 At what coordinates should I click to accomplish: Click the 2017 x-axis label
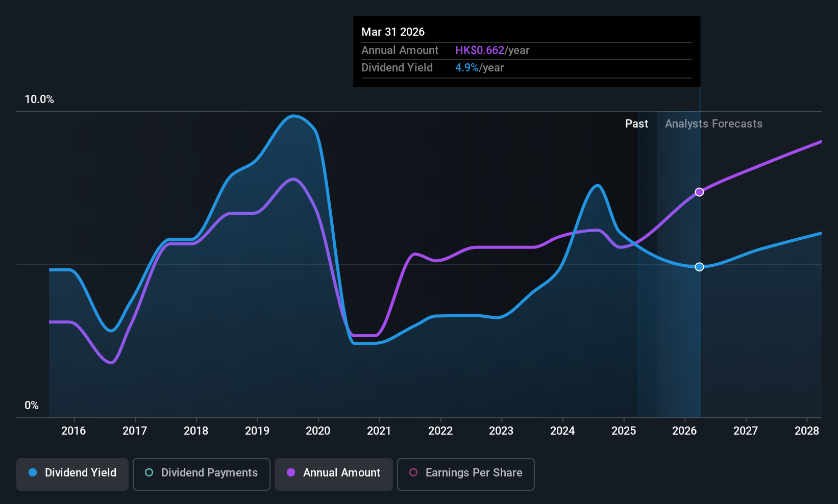coord(135,431)
